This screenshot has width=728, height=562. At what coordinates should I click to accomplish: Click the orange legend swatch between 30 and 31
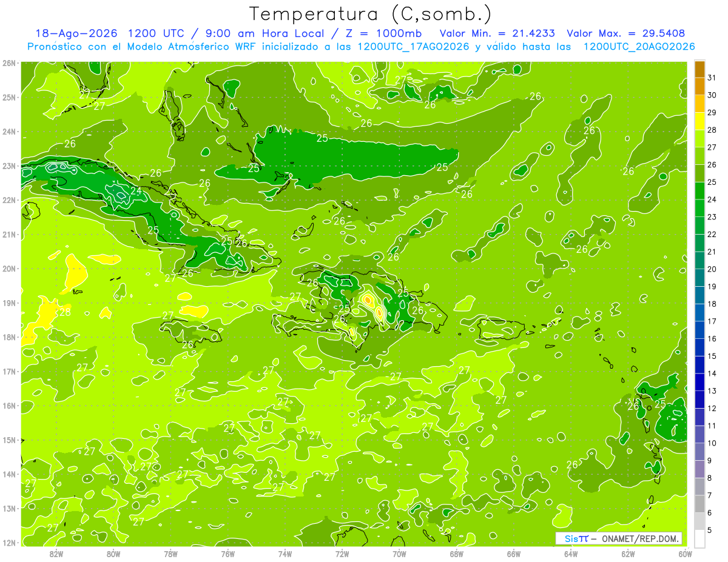[699, 86]
